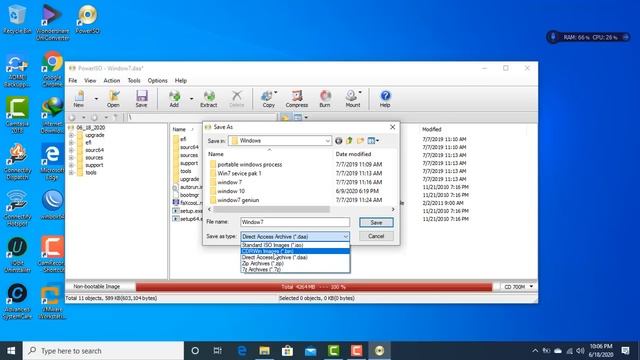
Task: Expand the sources folder in the tree
Action: click(x=71, y=158)
